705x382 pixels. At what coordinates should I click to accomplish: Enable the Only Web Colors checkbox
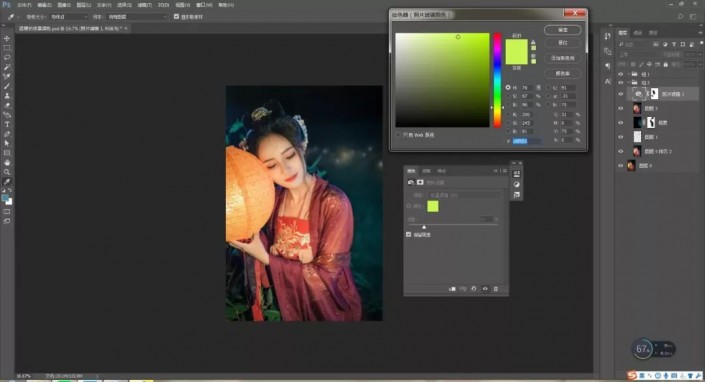[x=398, y=135]
